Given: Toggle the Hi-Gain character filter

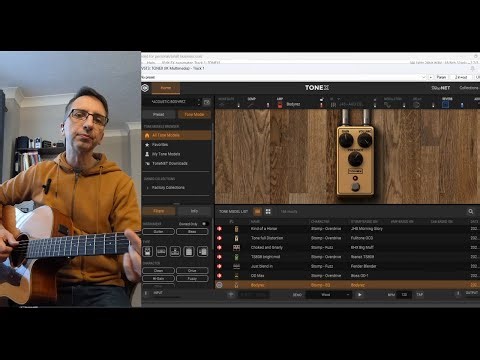Looking at the screenshot, I should click(158, 278).
